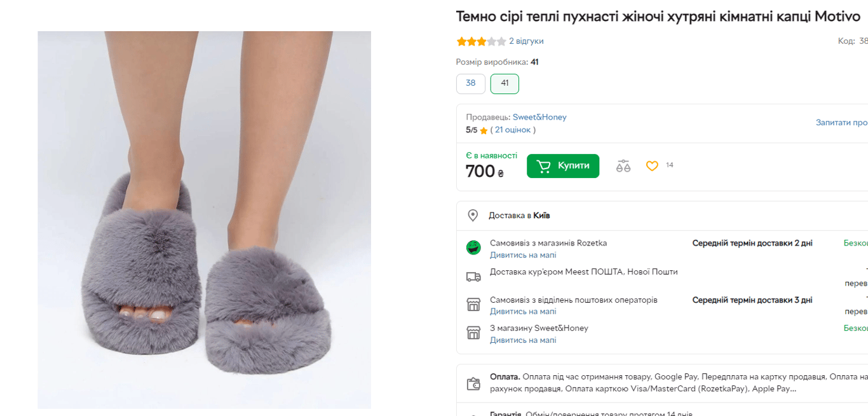Click the courier truck delivery icon
The width and height of the screenshot is (868, 416).
coord(473,276)
